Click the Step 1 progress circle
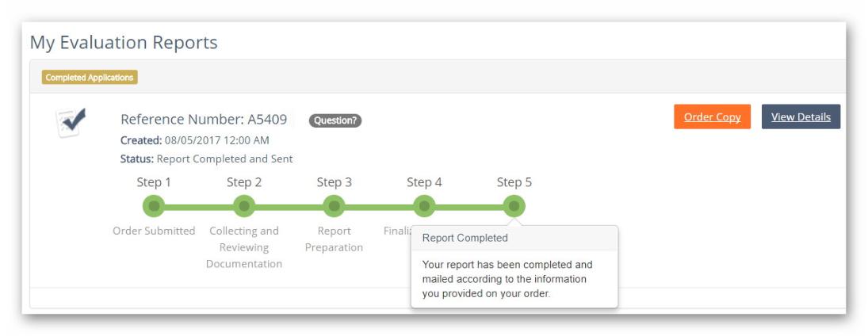Viewport: 868px width, 336px height. (154, 206)
